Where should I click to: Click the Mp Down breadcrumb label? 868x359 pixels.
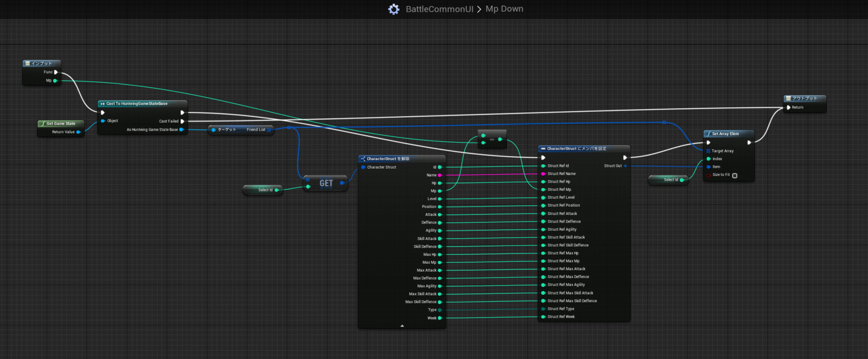click(504, 9)
